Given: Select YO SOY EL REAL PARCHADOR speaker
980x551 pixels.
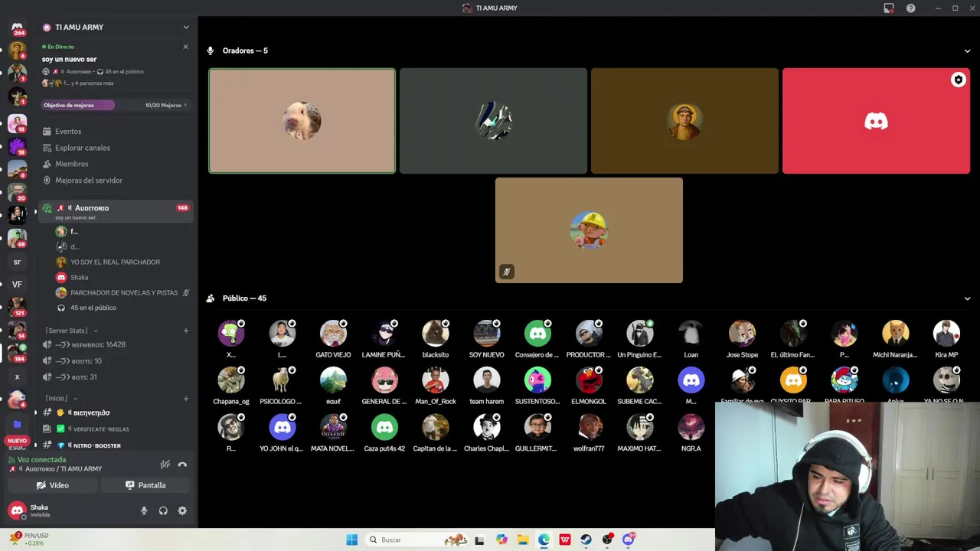Looking at the screenshot, I should 115,262.
